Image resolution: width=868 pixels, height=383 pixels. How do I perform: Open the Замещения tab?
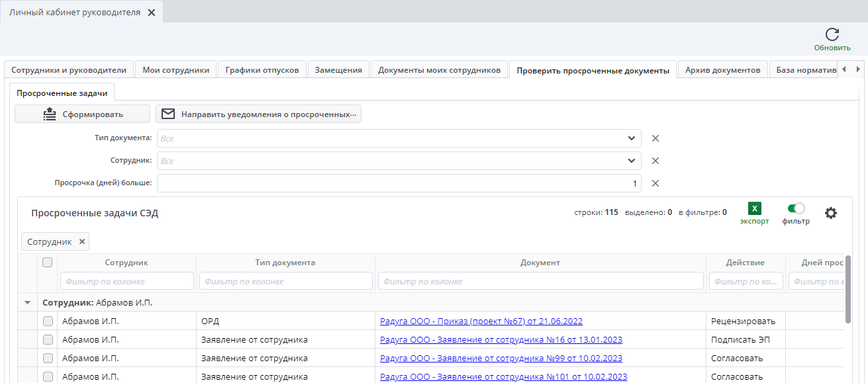click(338, 69)
